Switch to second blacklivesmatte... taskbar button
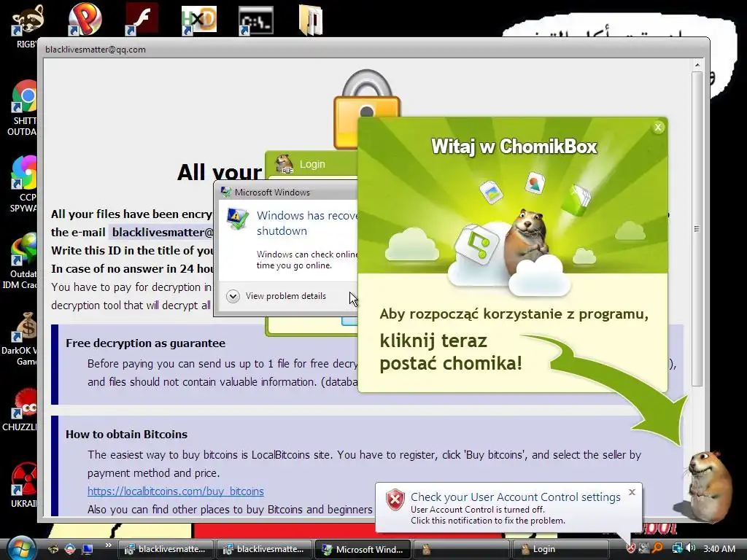Screen dimensions: 747x560 click(x=264, y=549)
